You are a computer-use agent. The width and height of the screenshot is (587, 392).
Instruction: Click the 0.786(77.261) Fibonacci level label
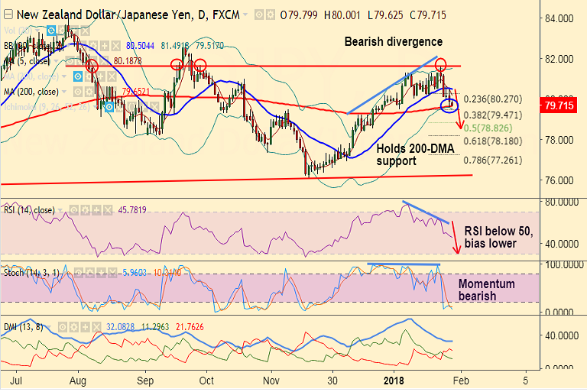(493, 160)
